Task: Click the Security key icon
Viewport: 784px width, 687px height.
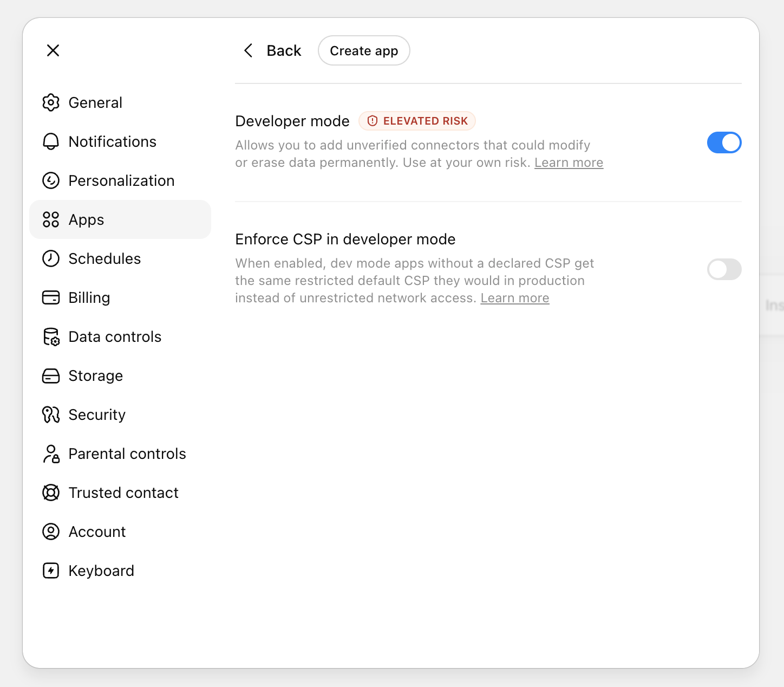Action: 51,414
